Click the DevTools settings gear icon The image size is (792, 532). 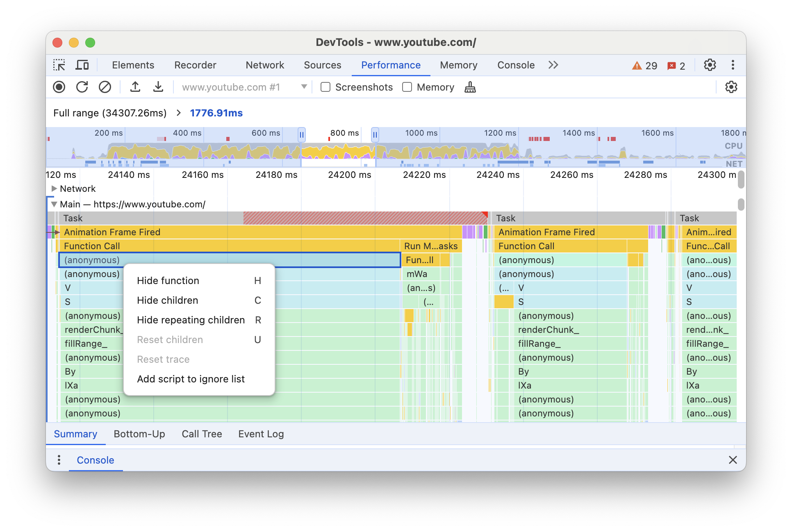710,65
